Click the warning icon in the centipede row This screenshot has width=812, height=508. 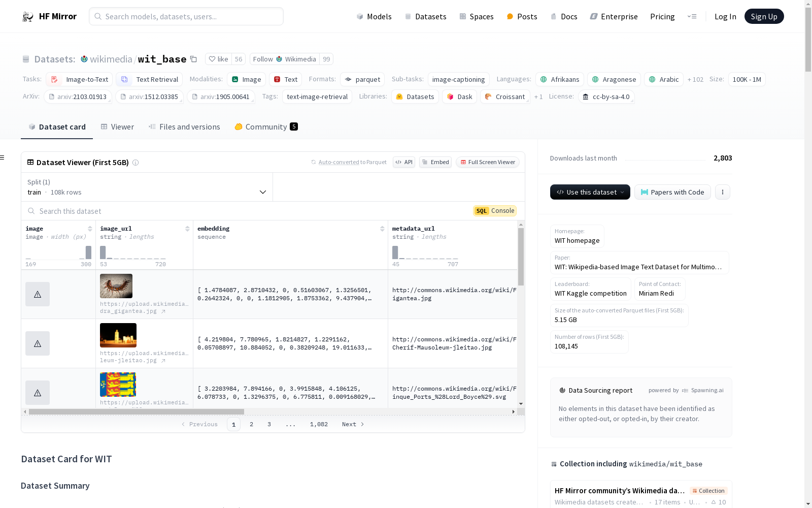38,294
